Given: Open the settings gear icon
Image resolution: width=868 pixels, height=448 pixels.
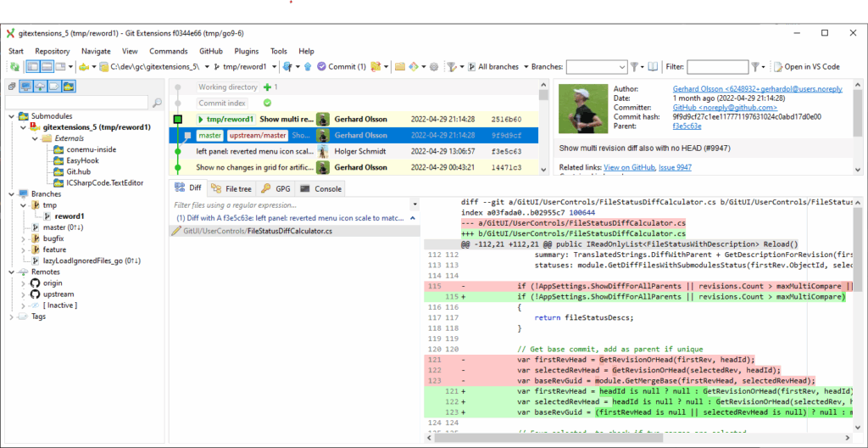Looking at the screenshot, I should (433, 66).
